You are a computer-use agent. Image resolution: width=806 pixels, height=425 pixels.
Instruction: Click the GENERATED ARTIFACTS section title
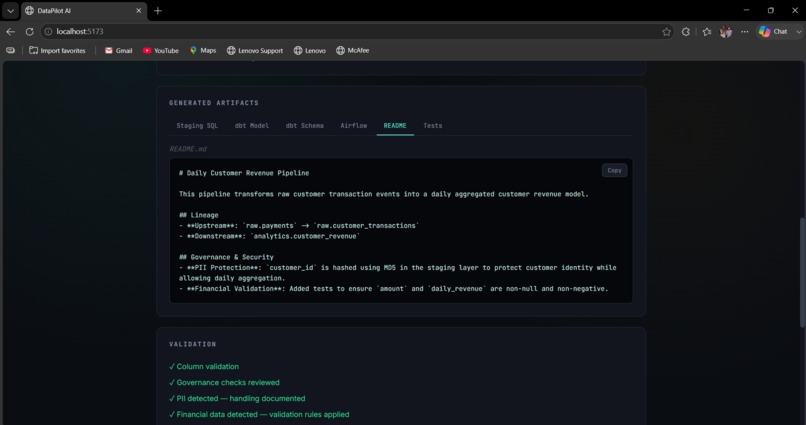(x=214, y=103)
